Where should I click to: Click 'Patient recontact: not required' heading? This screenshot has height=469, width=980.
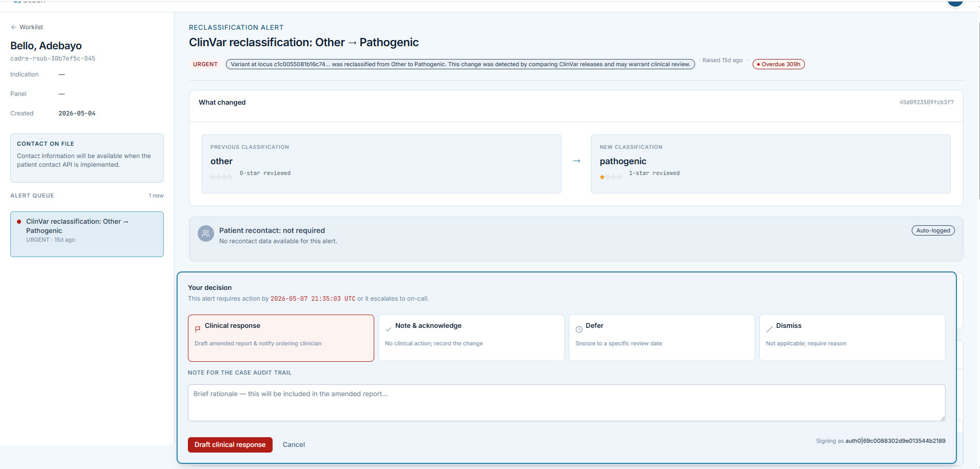coord(272,230)
